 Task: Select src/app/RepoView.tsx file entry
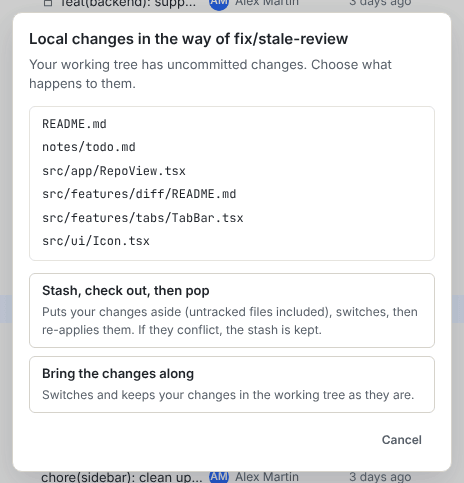pos(114,171)
